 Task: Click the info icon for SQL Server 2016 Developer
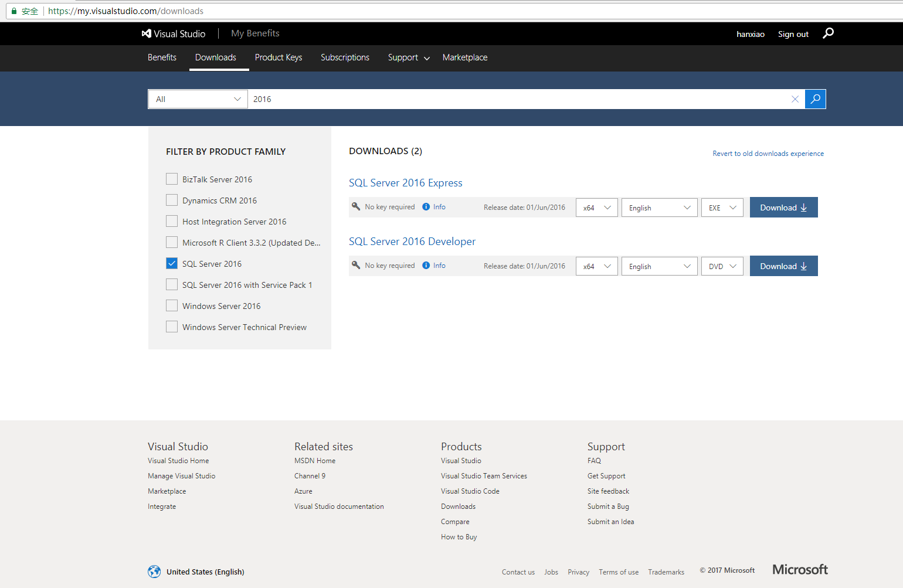click(426, 266)
